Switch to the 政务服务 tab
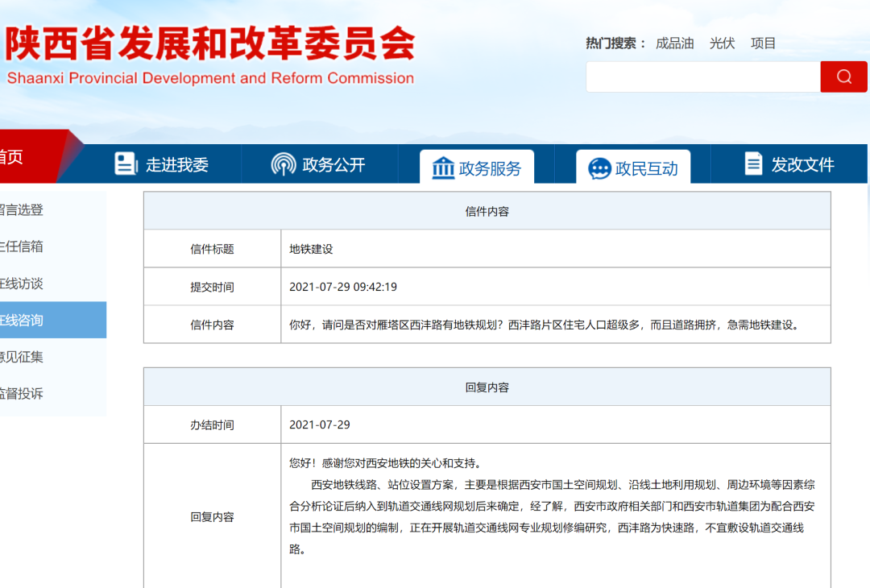Image resolution: width=870 pixels, height=588 pixels. click(490, 168)
